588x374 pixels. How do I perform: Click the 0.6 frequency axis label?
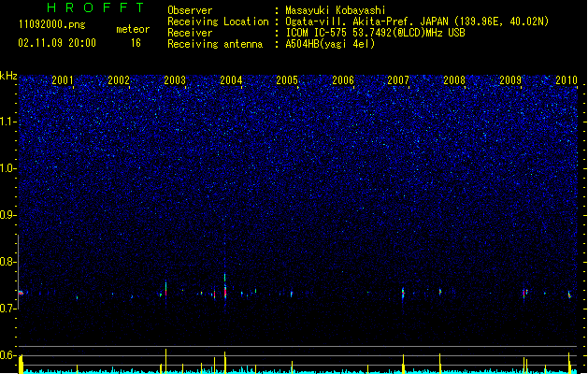7,355
